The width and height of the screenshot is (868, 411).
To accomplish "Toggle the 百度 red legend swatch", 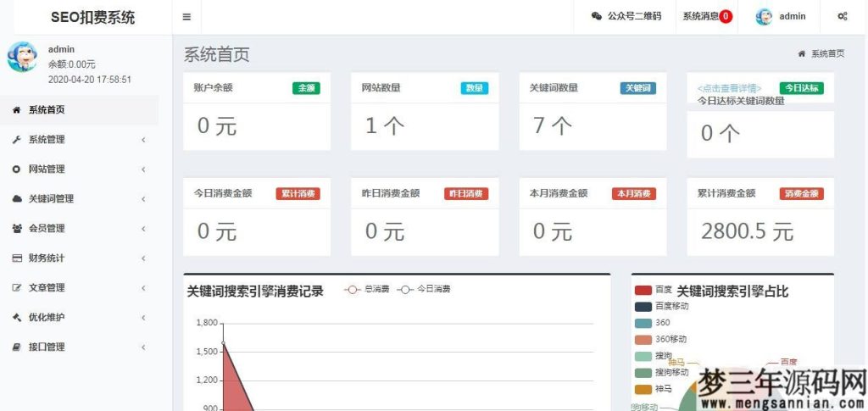I will [643, 290].
